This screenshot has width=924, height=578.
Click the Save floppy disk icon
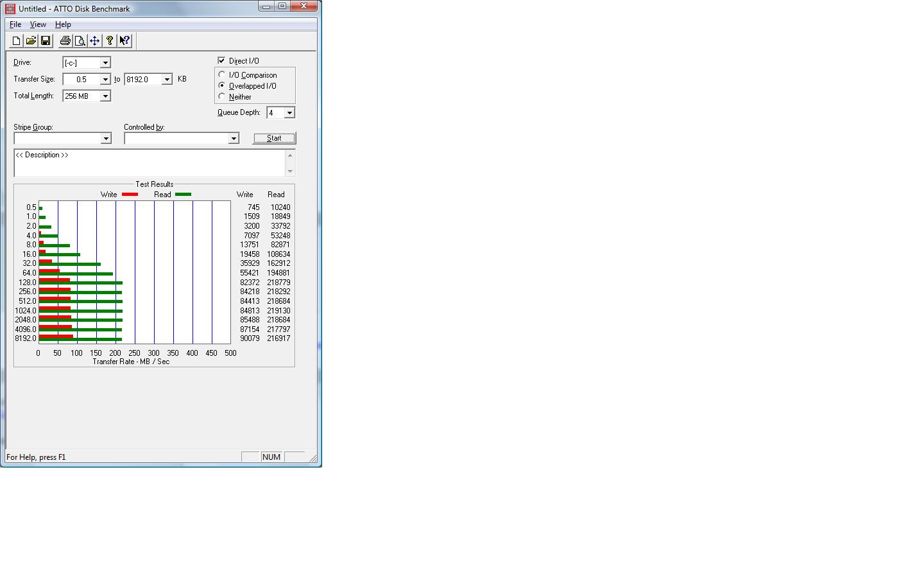[46, 40]
